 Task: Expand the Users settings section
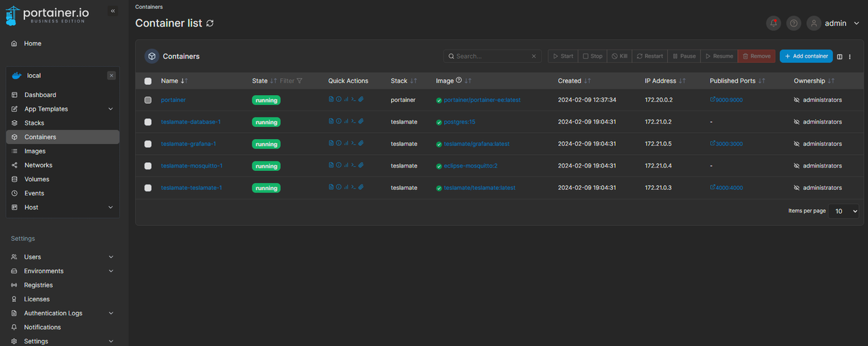(111, 257)
